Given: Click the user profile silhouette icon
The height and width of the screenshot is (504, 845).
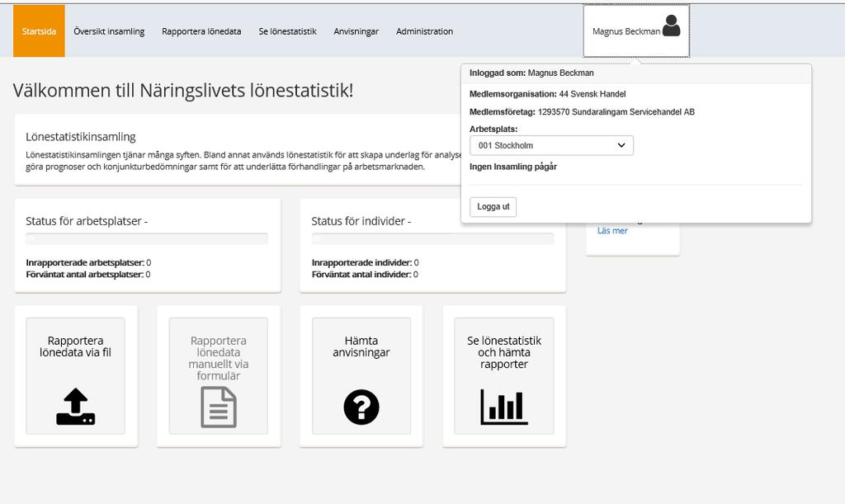Looking at the screenshot, I should [671, 26].
